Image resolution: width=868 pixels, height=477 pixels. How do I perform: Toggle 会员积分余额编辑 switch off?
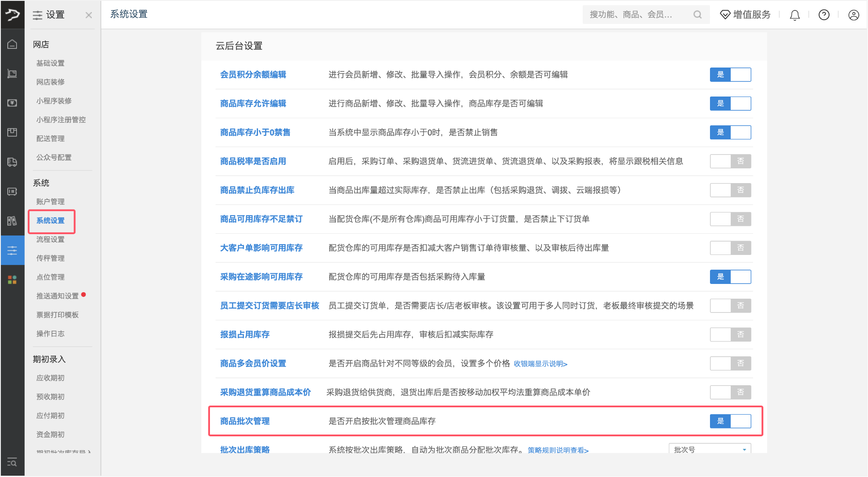730,74
